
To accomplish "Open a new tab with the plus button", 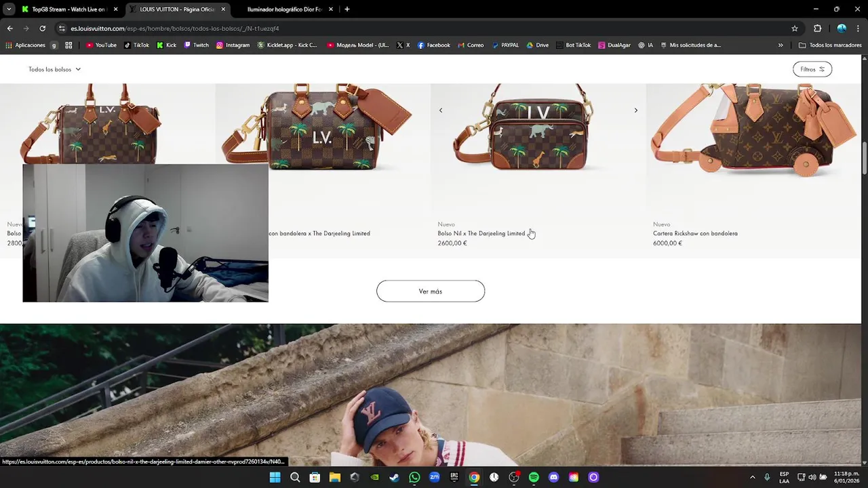I will [x=347, y=9].
